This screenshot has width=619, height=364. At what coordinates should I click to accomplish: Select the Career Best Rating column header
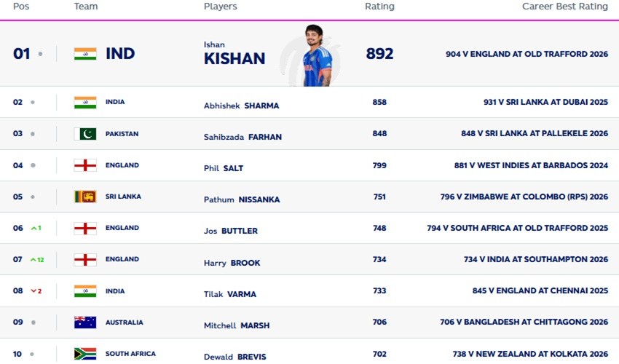565,7
